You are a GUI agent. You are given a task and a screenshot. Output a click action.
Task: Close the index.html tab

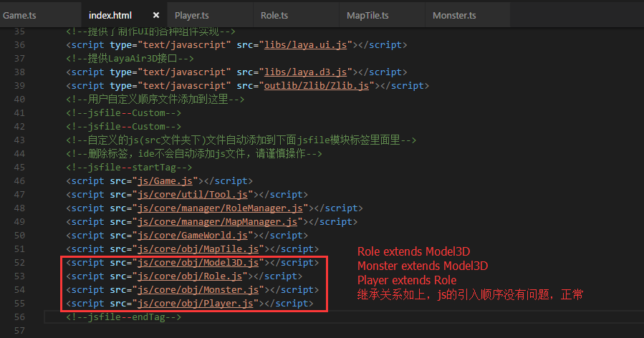[x=156, y=15]
